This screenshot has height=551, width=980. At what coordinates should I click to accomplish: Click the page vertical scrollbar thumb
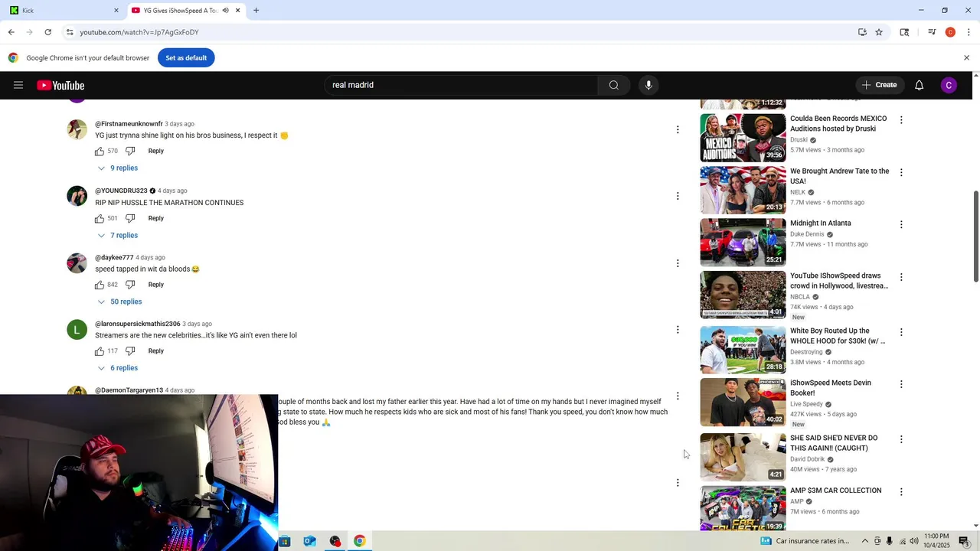[x=976, y=236]
